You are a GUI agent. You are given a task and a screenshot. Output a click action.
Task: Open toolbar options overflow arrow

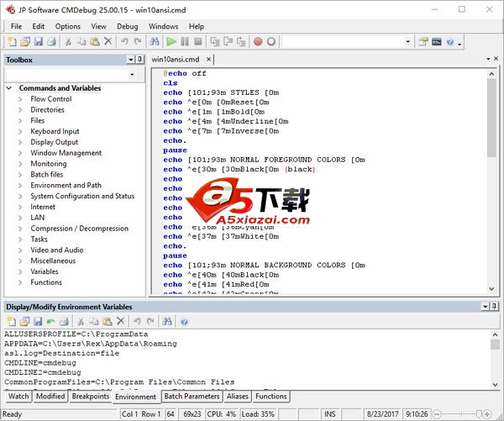[459, 44]
